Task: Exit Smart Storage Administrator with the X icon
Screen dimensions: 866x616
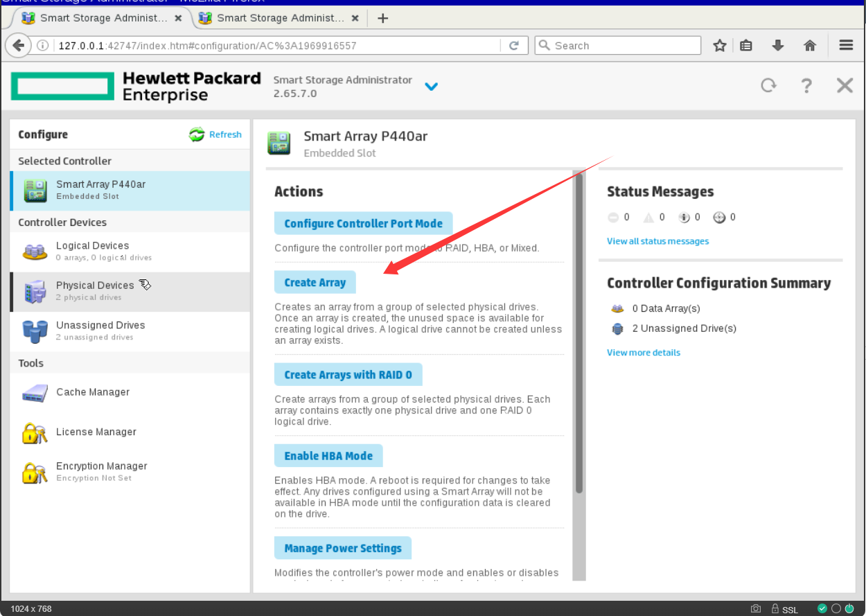Action: [845, 85]
